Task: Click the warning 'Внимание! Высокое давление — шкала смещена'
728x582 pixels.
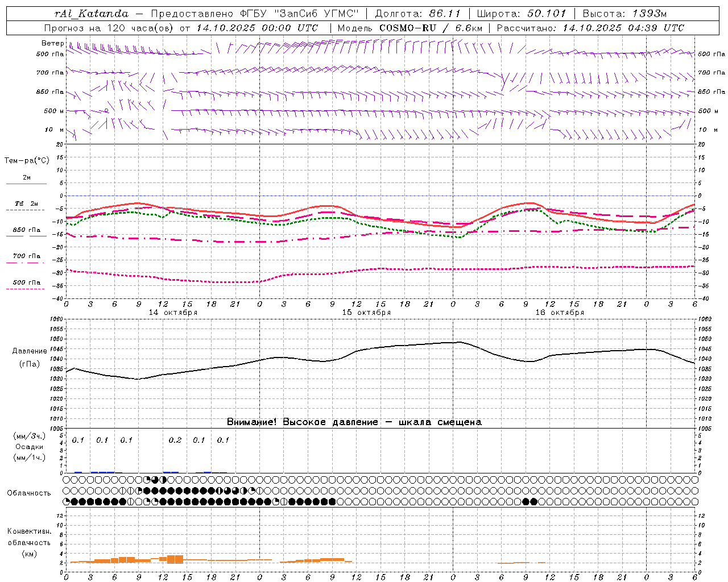Action: pos(354,422)
